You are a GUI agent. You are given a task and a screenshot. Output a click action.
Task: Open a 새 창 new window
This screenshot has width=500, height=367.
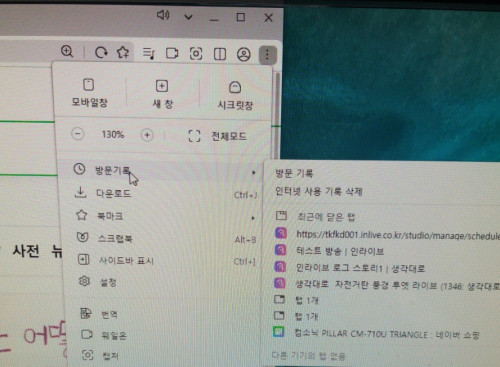pos(162,94)
